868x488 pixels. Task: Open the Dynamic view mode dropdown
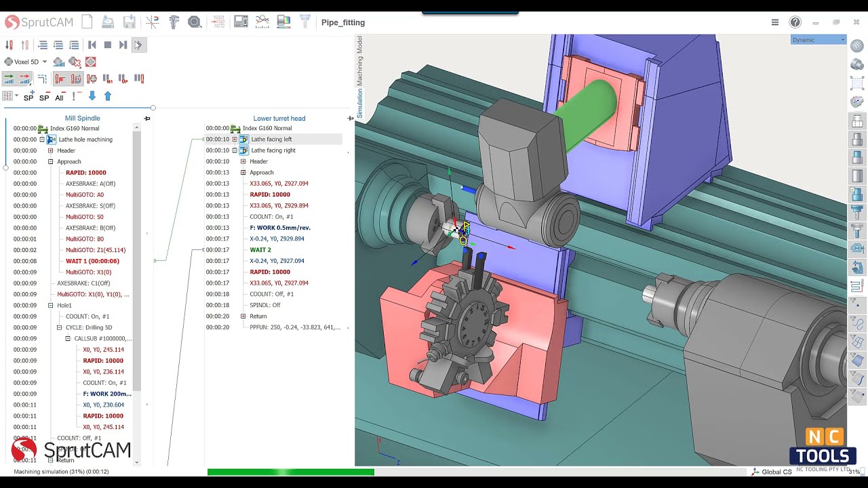[x=818, y=40]
